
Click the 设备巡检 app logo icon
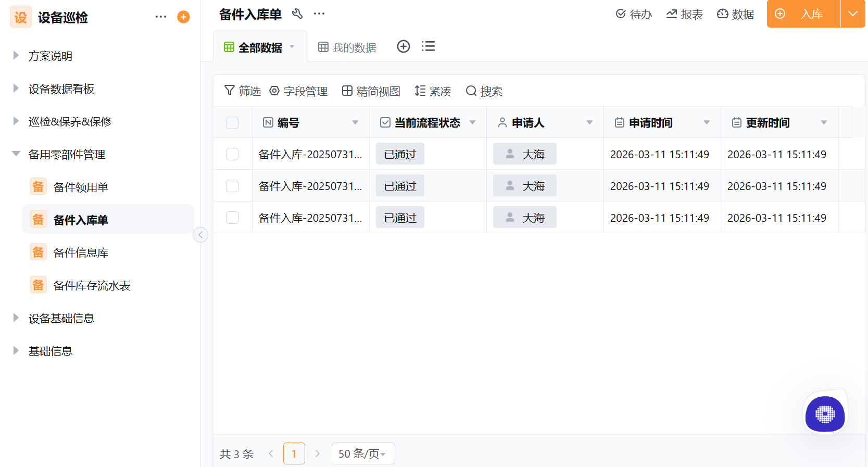pyautogui.click(x=21, y=17)
